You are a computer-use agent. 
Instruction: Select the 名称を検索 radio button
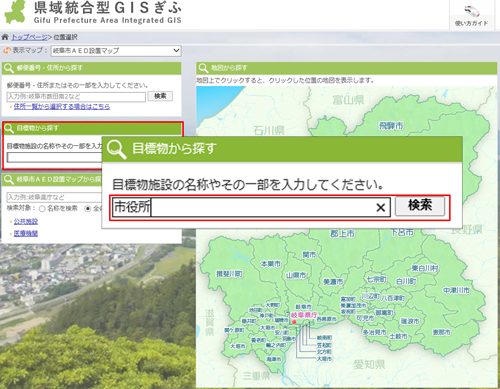[x=42, y=209]
